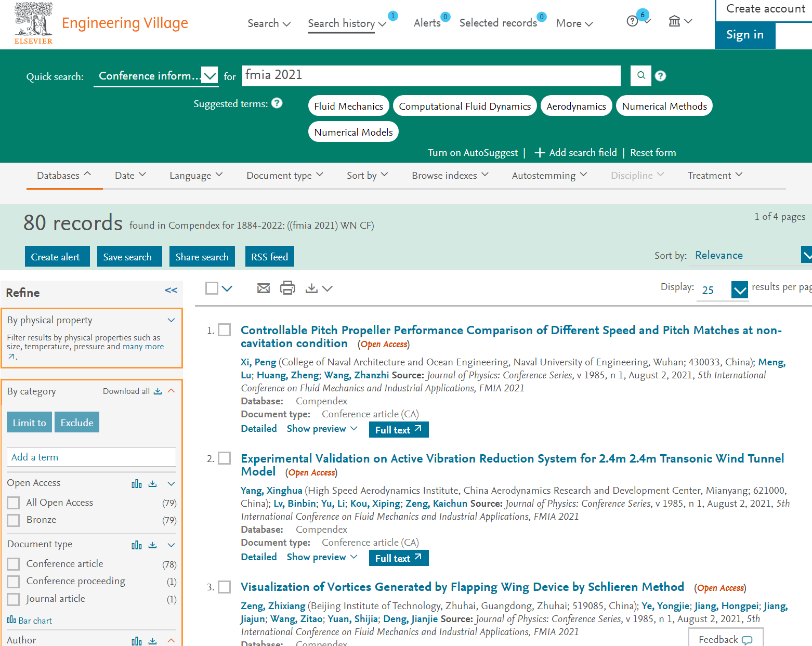Toggle Author facet chevron
The image size is (812, 646).
tap(171, 641)
